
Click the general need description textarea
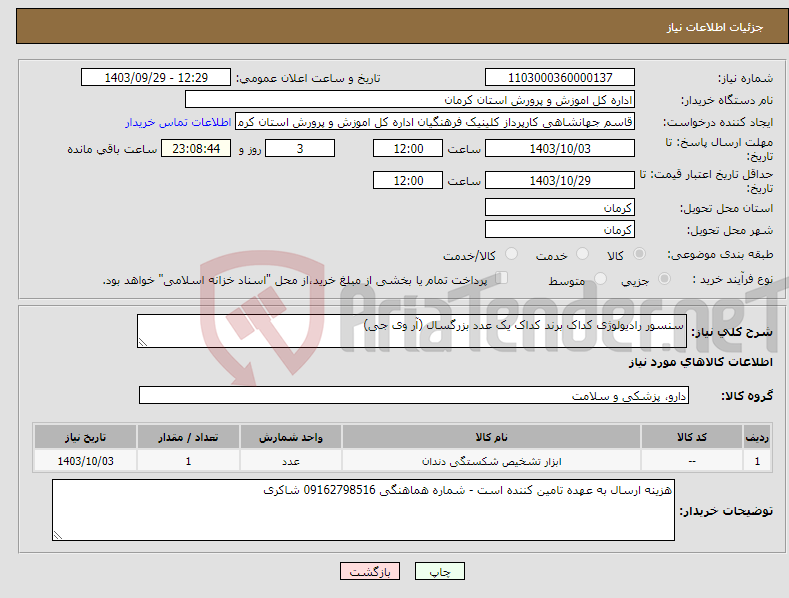click(412, 331)
